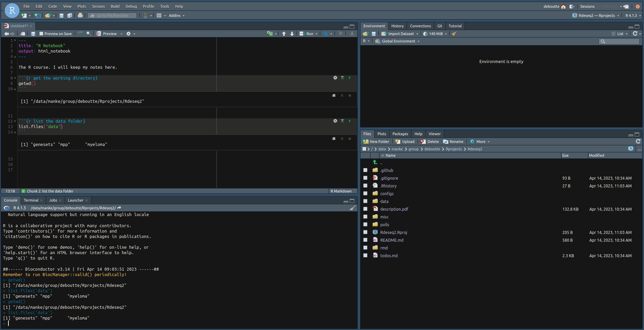Click the spell check ABC icon
The width and height of the screenshot is (644, 330).
click(80, 33)
